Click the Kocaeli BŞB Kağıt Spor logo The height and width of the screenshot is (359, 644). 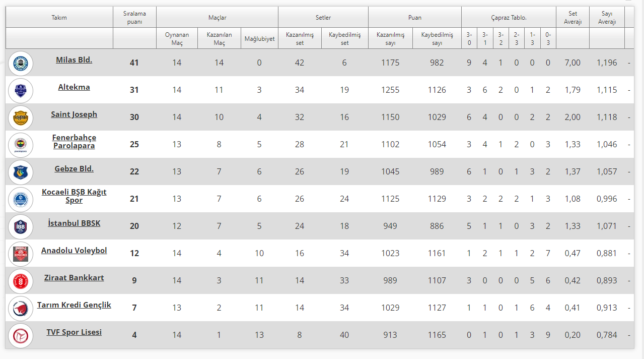coord(21,200)
